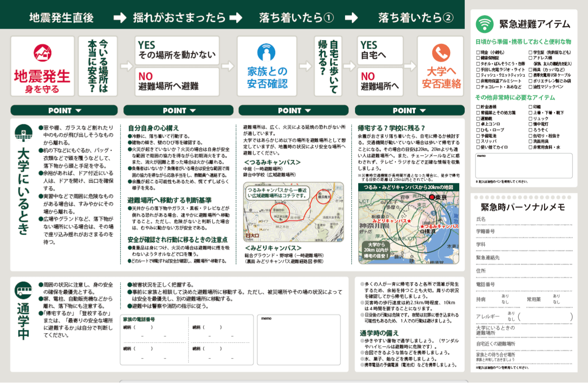Check the 現金（小銭も）checkbox

pos(478,53)
